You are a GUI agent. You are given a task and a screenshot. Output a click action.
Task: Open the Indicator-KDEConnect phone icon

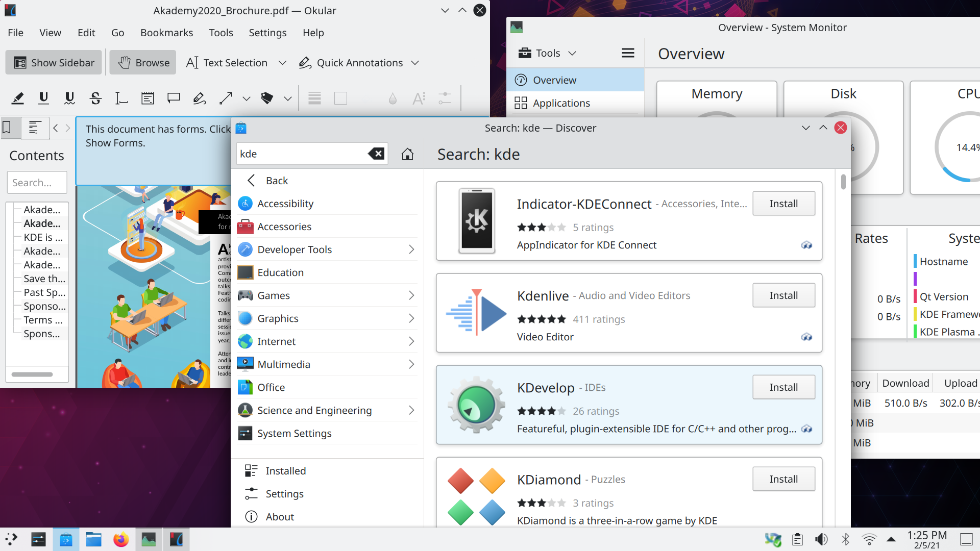(477, 221)
